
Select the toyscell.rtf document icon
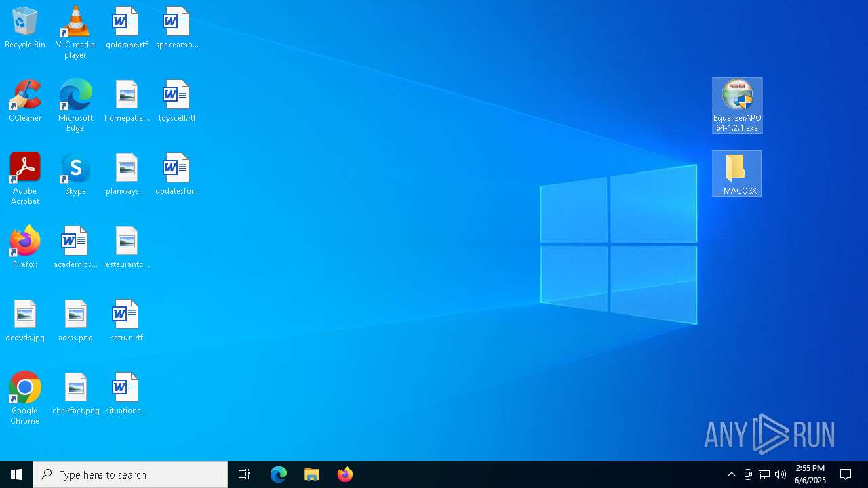click(x=177, y=102)
